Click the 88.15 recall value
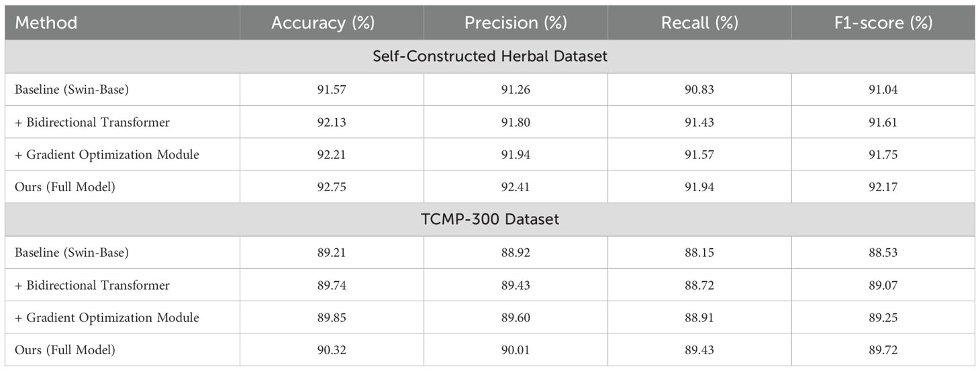This screenshot has height=371, width=980. (699, 253)
